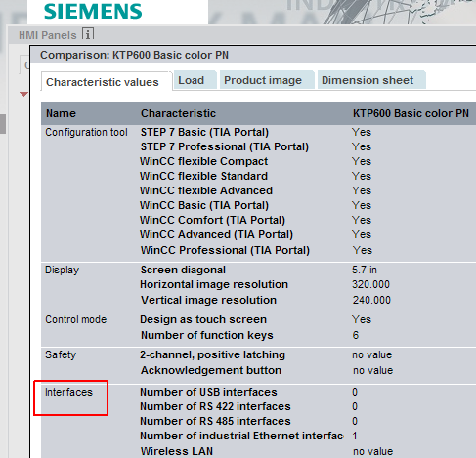Select Vertical image resolution characteristic
Viewport: 476px width, 458px height.
208,300
